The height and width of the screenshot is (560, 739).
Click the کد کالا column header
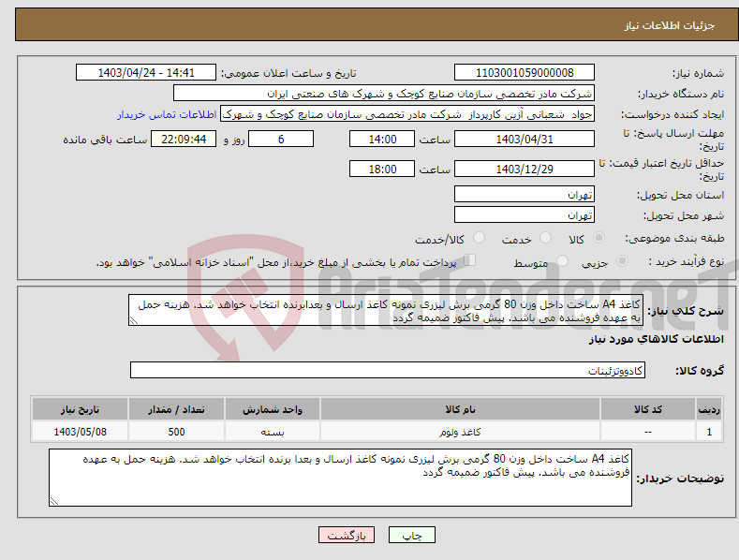pyautogui.click(x=648, y=409)
